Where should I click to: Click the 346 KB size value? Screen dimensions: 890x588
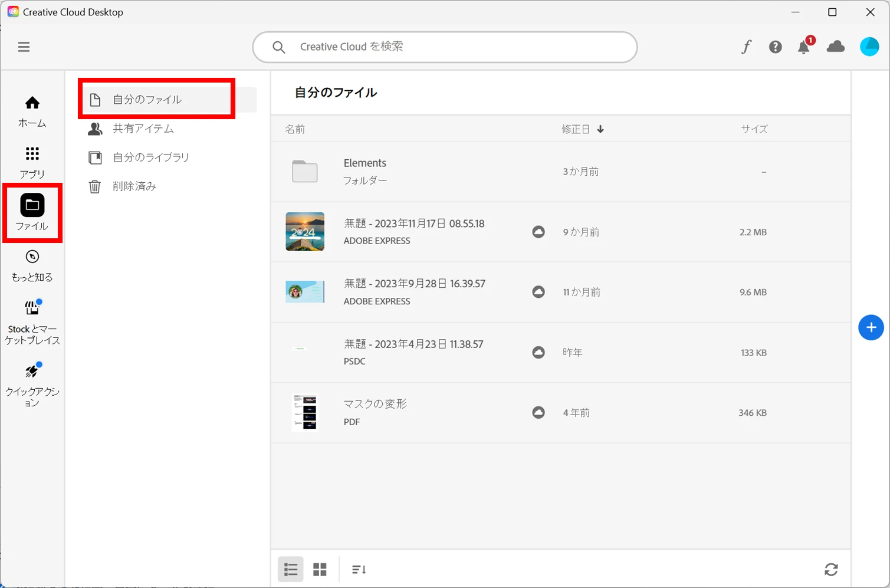(x=753, y=413)
